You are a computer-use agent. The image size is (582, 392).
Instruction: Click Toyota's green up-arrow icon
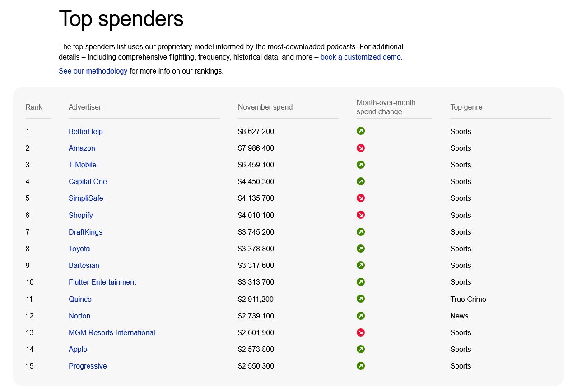[360, 249]
